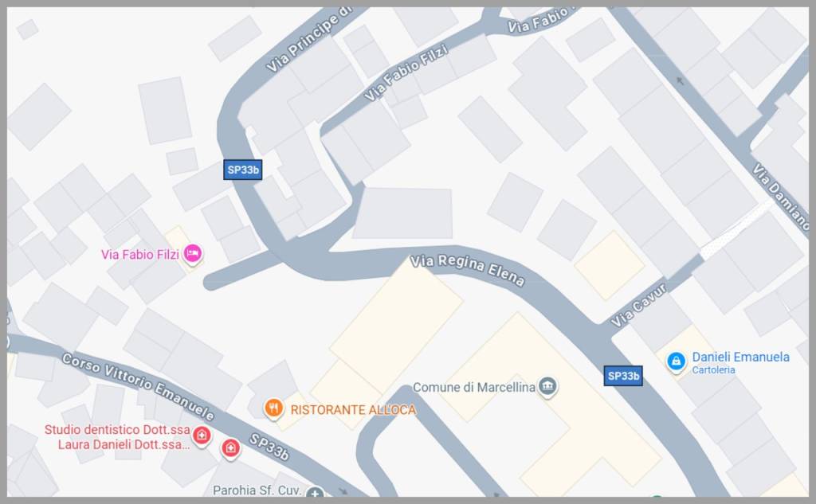Click the Comune di Marcellina text label
This screenshot has height=504, width=816.
tap(473, 388)
